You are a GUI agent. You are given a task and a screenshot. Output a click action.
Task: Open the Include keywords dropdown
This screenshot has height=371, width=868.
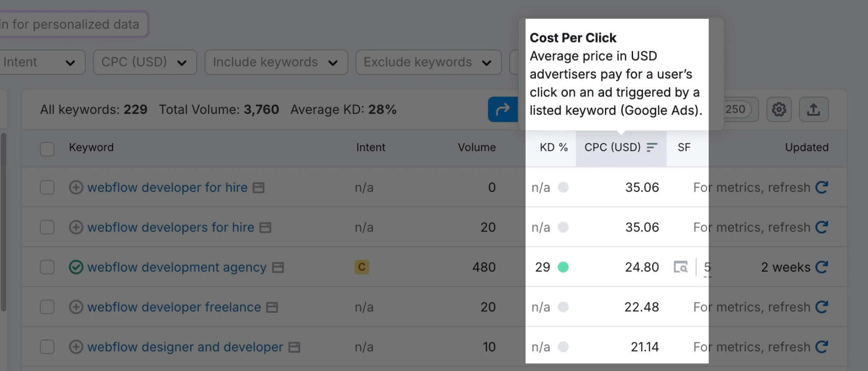[x=276, y=62]
